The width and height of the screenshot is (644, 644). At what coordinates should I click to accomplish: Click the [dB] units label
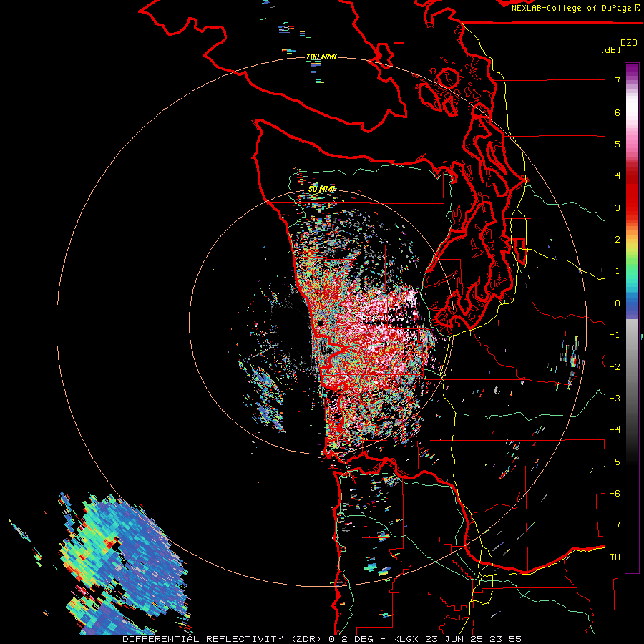tap(611, 49)
